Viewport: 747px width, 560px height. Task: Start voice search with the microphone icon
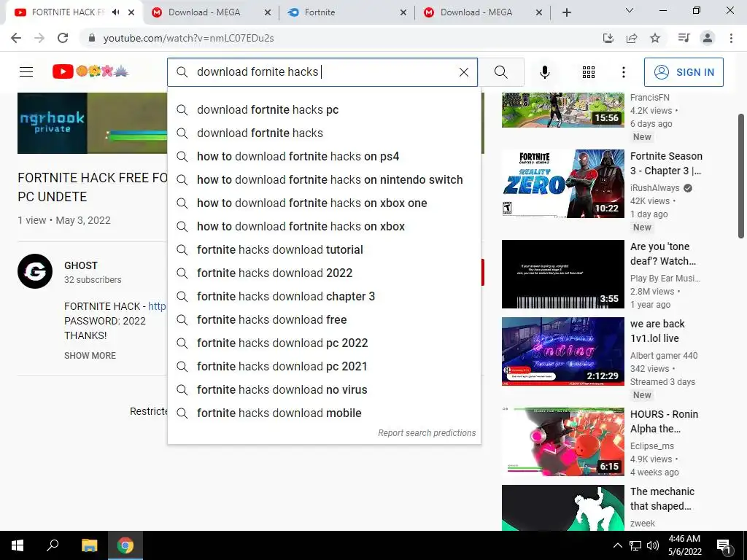(544, 72)
